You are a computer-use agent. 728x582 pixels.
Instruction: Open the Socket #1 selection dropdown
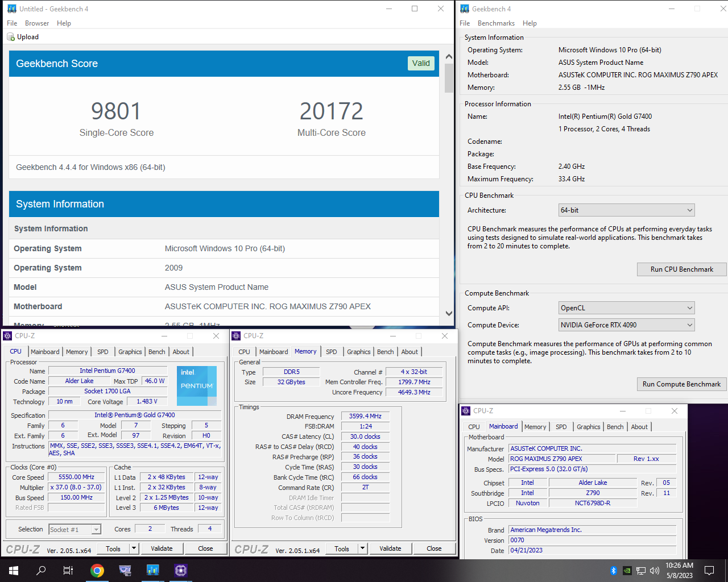pyautogui.click(x=75, y=530)
